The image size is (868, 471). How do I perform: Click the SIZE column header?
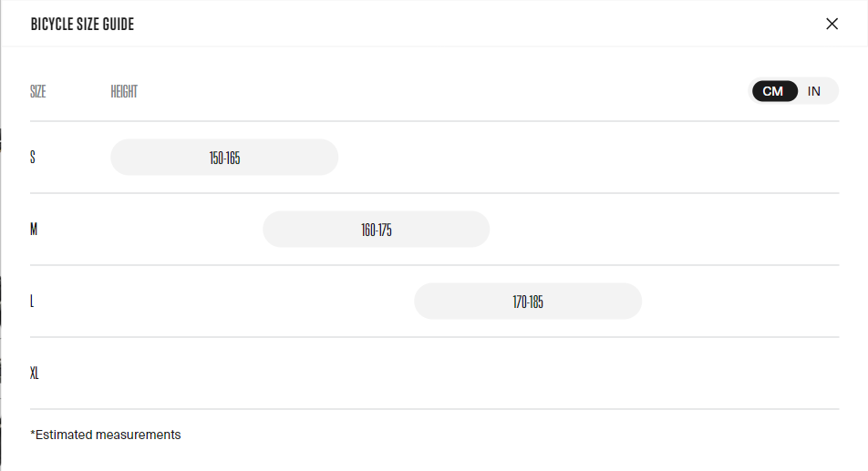[38, 91]
